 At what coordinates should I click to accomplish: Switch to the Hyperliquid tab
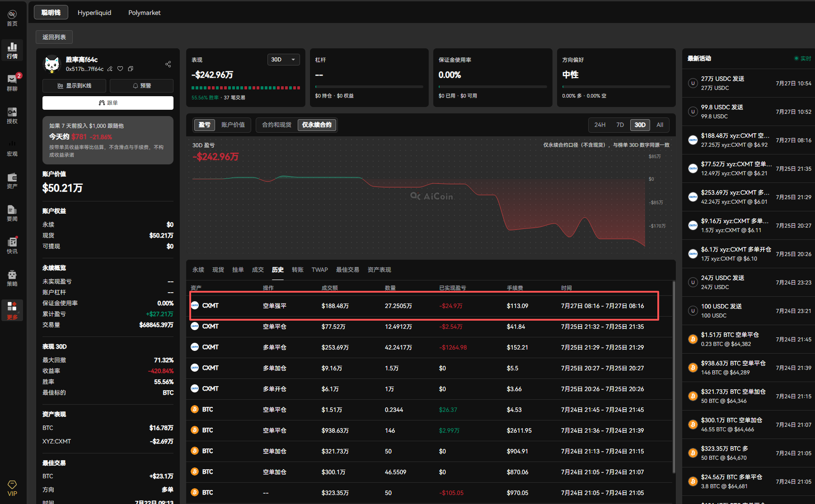[94, 13]
